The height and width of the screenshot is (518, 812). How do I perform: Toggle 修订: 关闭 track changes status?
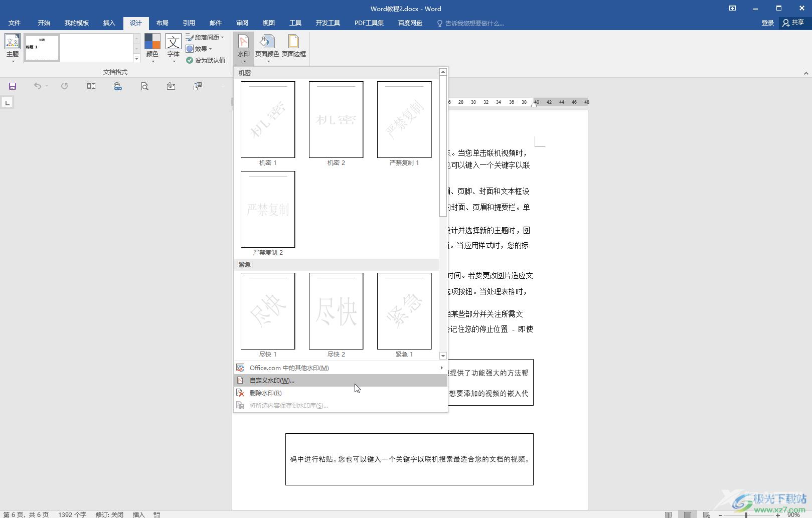point(109,514)
